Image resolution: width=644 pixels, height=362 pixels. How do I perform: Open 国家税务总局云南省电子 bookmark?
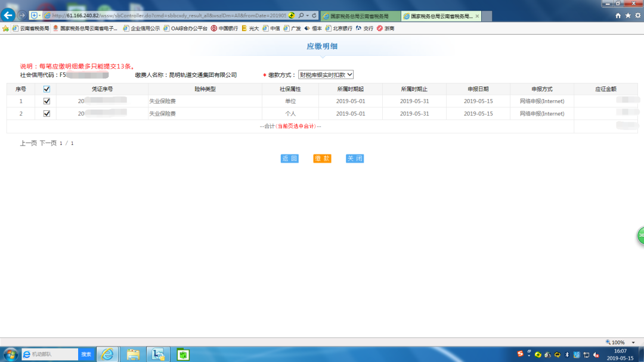[85, 29]
